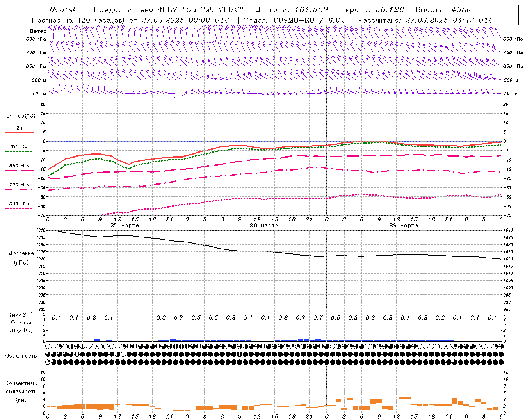
Task: Select the "(гПа)" unit under Давление
Action: tap(21, 262)
